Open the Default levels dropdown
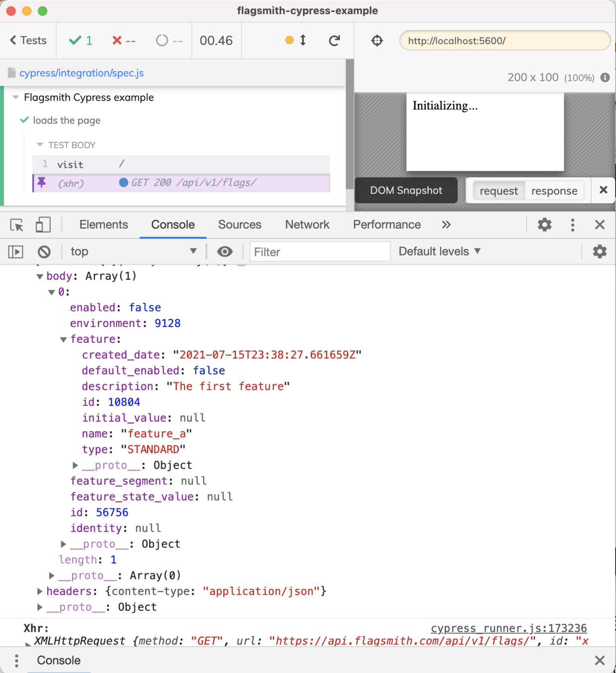This screenshot has height=673, width=616. (x=440, y=251)
